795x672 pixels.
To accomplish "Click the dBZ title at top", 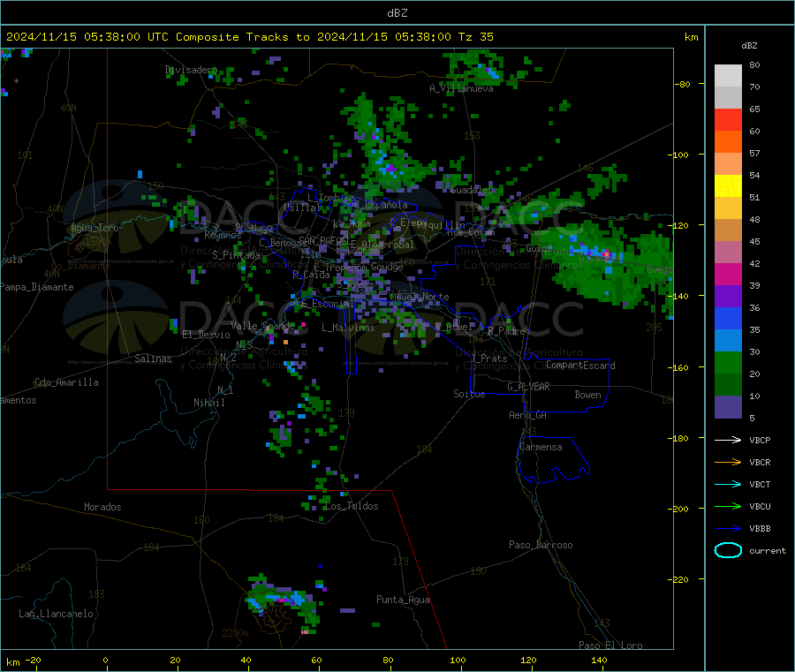I will coord(397,13).
